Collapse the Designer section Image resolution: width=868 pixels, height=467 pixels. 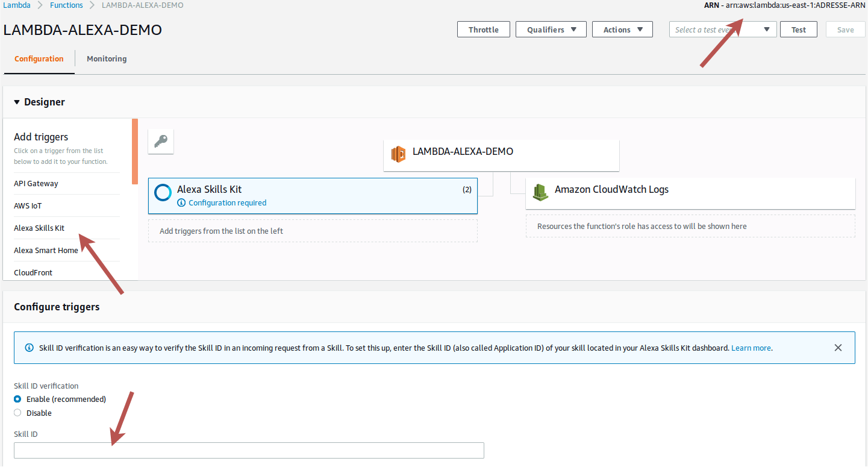(17, 102)
